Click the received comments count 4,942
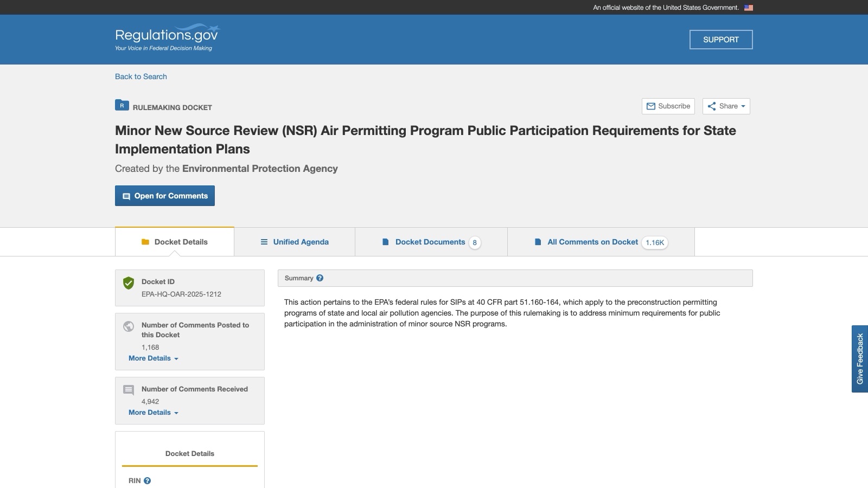Screen dimensions: 868x488 [150, 401]
